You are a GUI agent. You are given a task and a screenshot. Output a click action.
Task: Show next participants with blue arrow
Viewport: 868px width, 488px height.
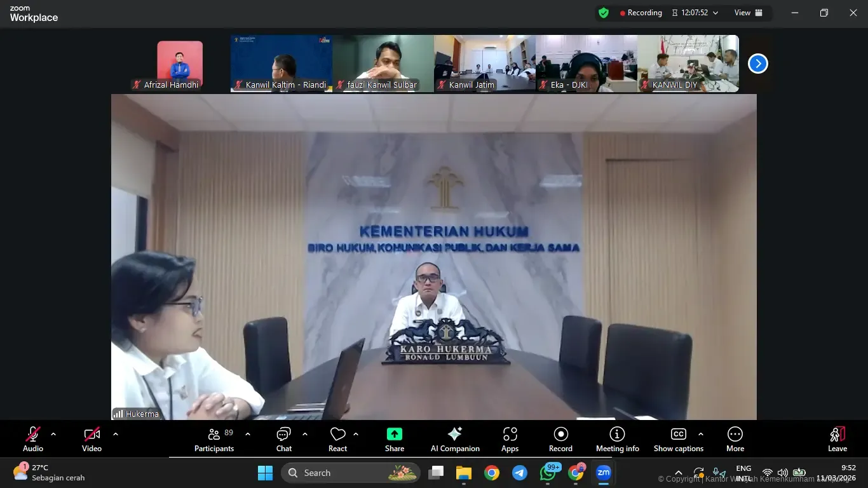tap(757, 64)
